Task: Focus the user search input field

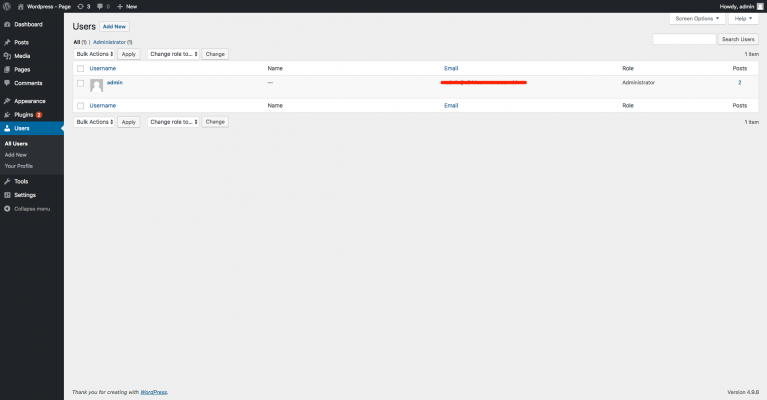Action: click(684, 39)
